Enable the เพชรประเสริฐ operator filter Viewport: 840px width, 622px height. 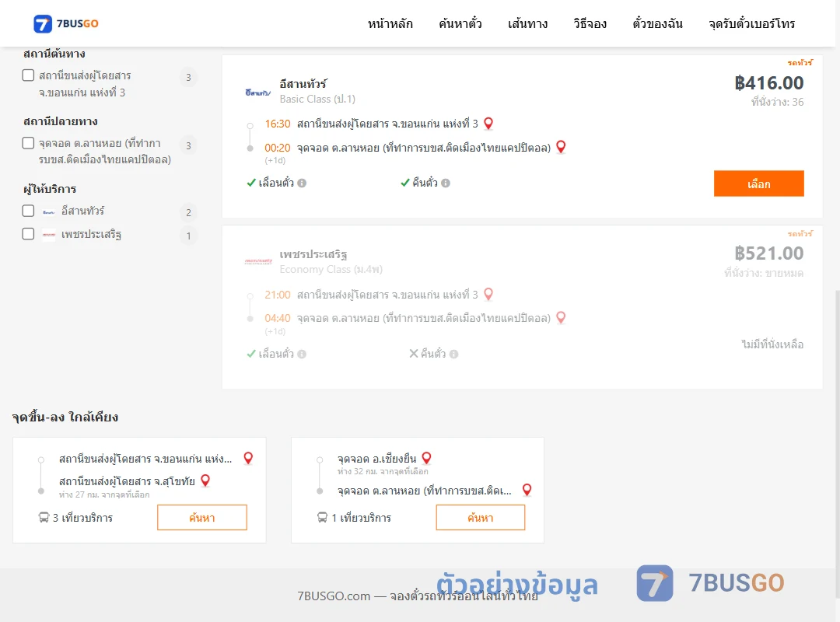(28, 234)
